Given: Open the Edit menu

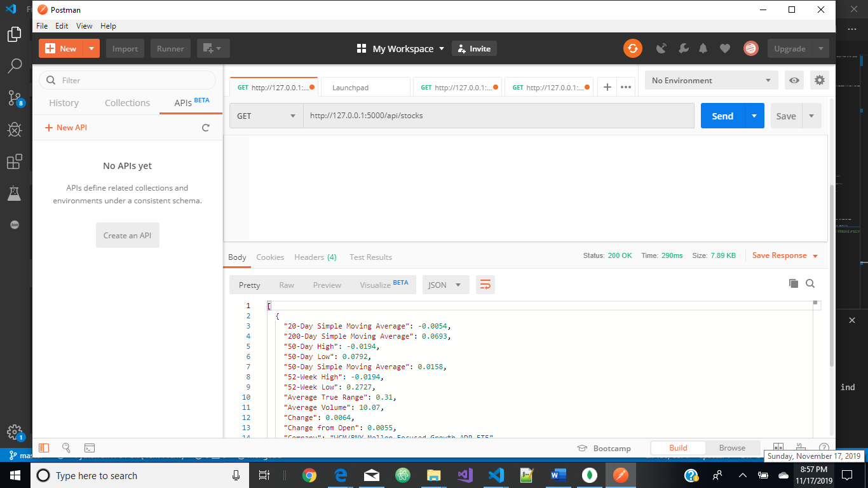Looking at the screenshot, I should 62,26.
